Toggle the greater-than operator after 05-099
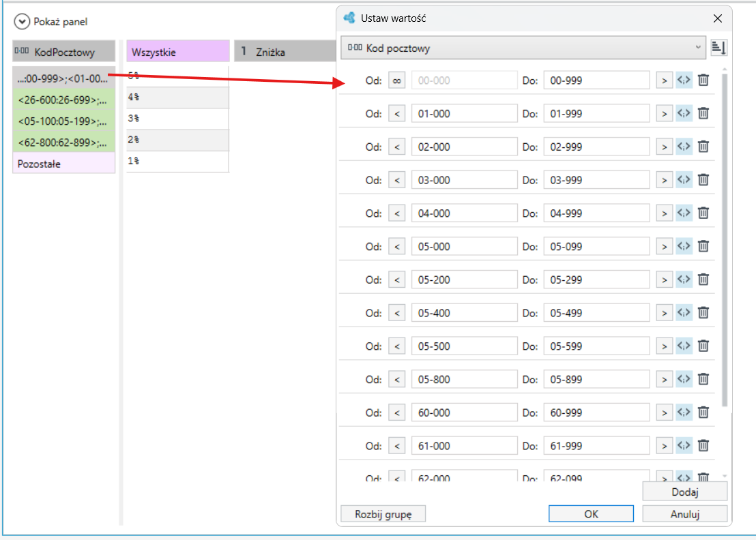Viewport: 756px width, 540px height. coord(665,247)
